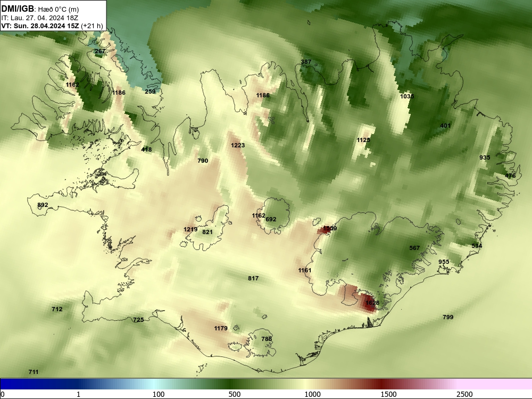The image size is (532, 399).
Task: Click the 534 map value
Action: [x=477, y=246]
